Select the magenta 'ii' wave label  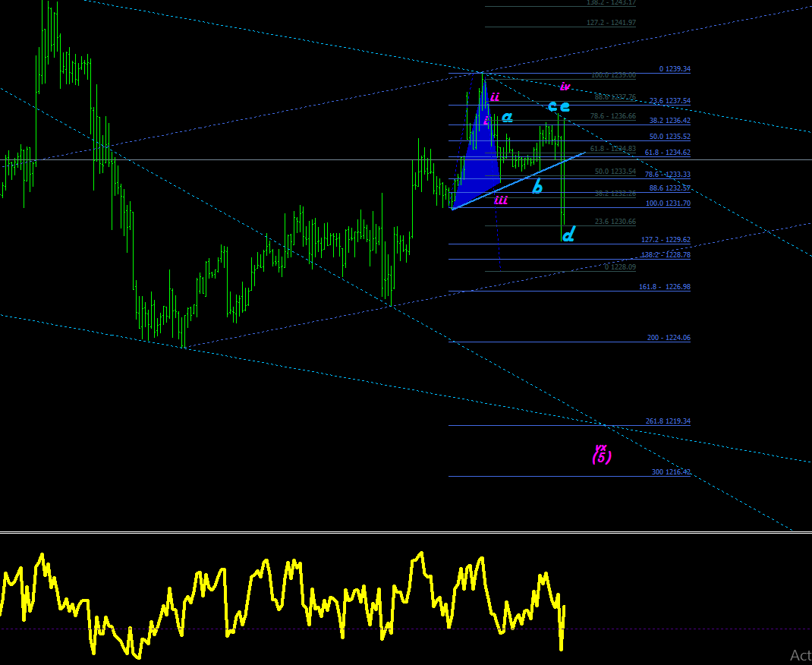(495, 97)
